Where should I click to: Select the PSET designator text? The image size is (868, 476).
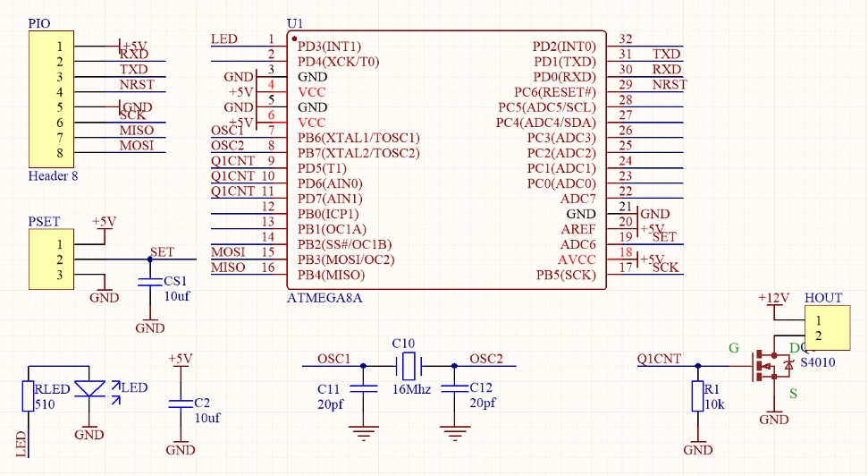point(44,222)
